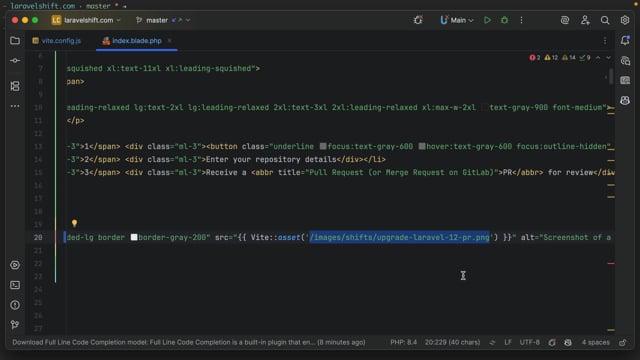Change PHP 8.4 language level

click(403, 342)
